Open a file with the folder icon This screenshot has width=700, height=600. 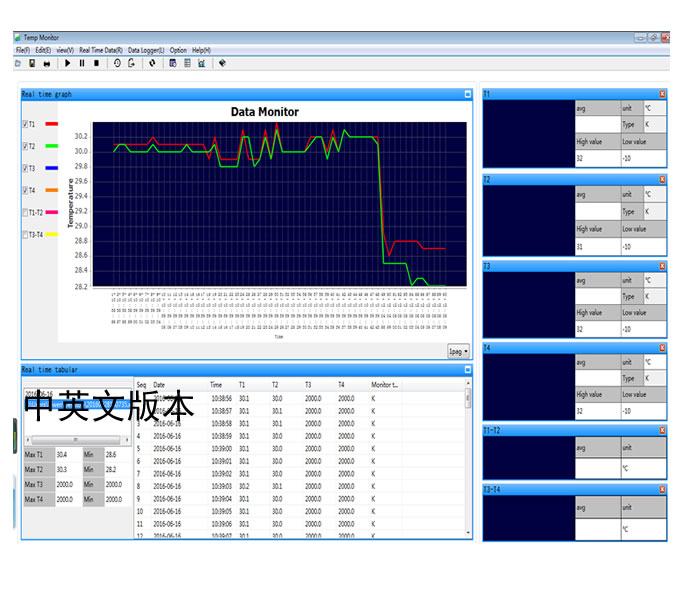[18, 63]
